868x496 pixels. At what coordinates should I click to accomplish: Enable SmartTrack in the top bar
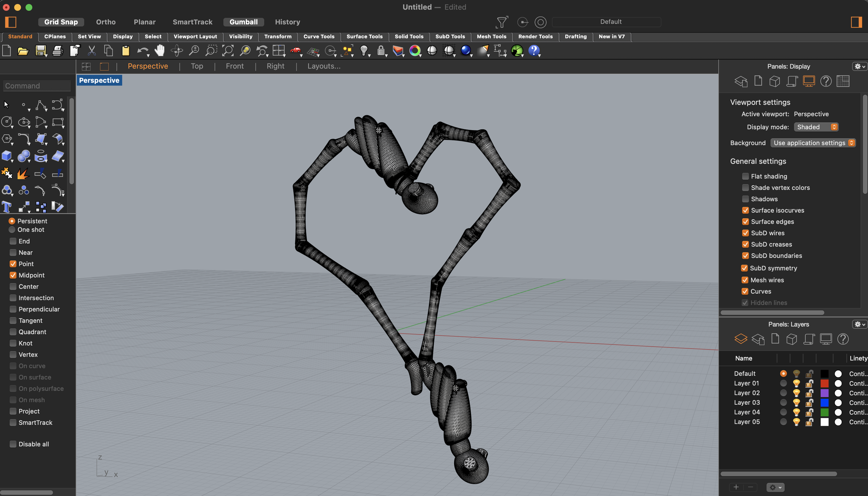coord(192,22)
